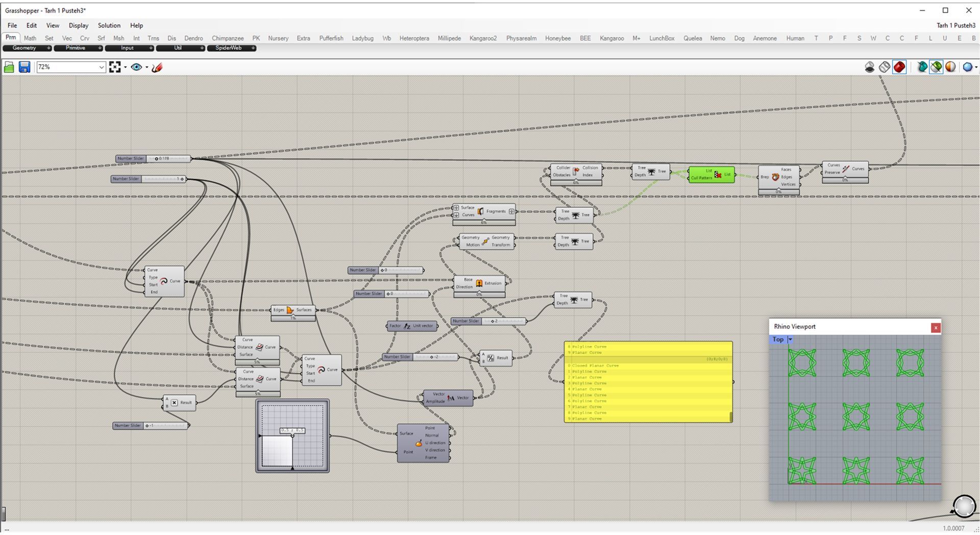Click the Open file folder icon
The height and width of the screenshot is (535, 980).
pos(9,67)
